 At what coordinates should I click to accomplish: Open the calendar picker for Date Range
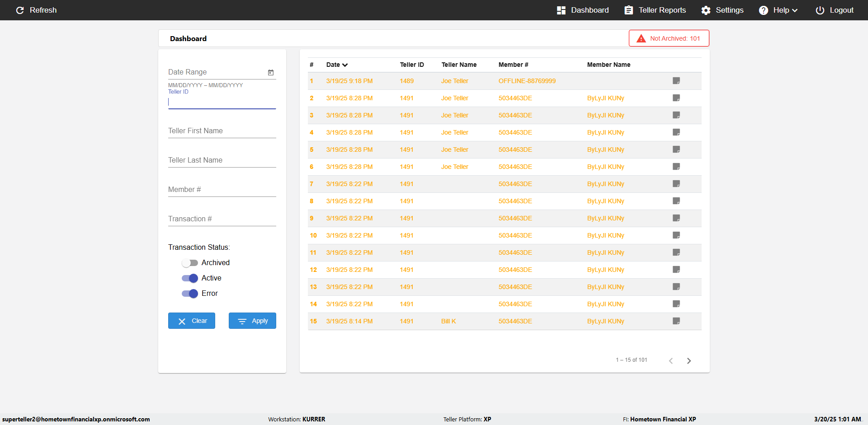tap(271, 72)
